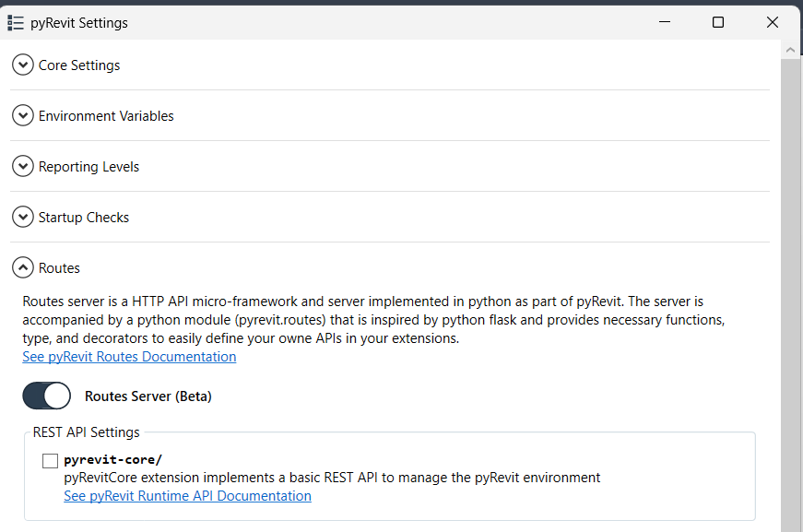The height and width of the screenshot is (532, 803).
Task: Maximize the pyRevit Settings window
Action: point(718,22)
